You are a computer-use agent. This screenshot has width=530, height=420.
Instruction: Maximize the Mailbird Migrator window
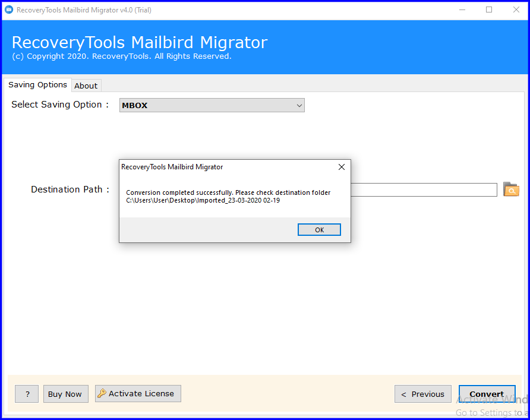[x=489, y=10]
